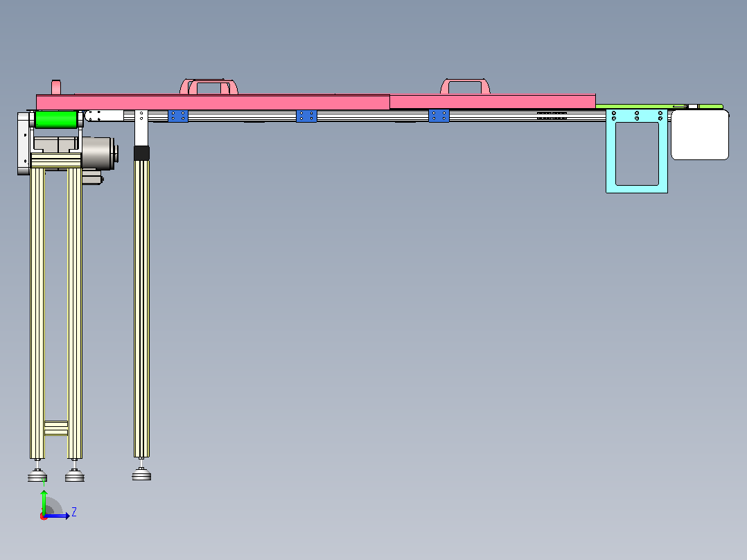The width and height of the screenshot is (747, 560).
Task: Select the shorter pink cover panel
Action: 493,101
